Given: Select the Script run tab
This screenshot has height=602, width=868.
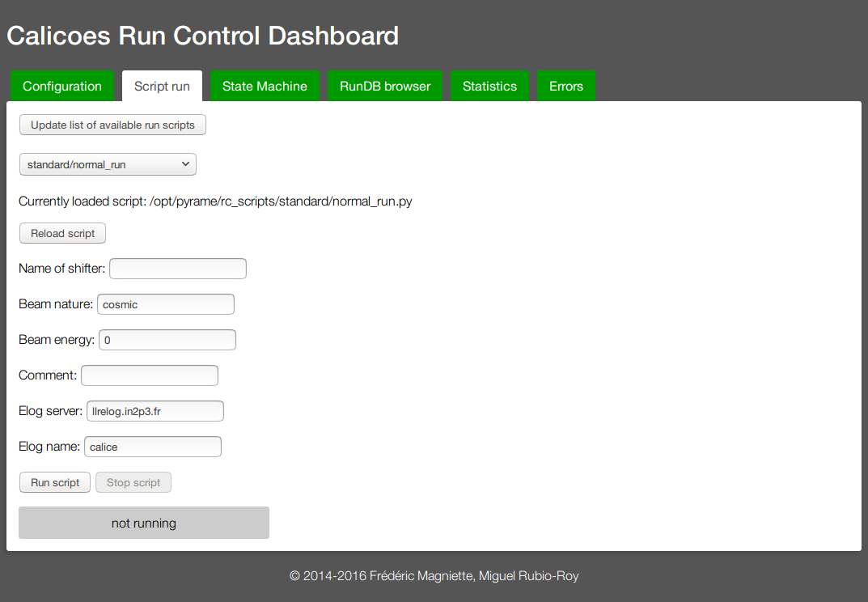Looking at the screenshot, I should pyautogui.click(x=162, y=86).
